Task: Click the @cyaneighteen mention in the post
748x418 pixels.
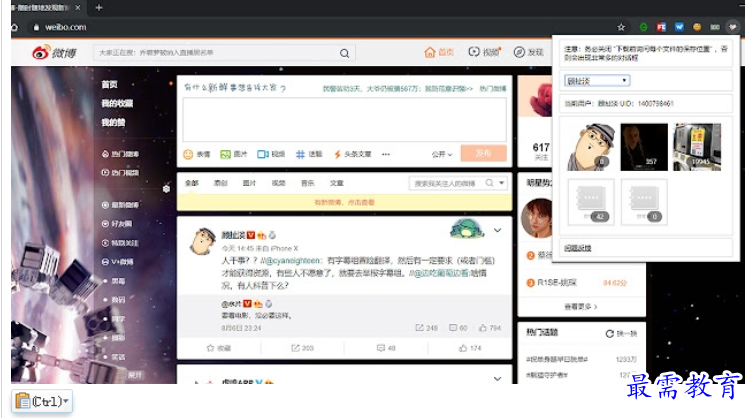Action: [293, 261]
